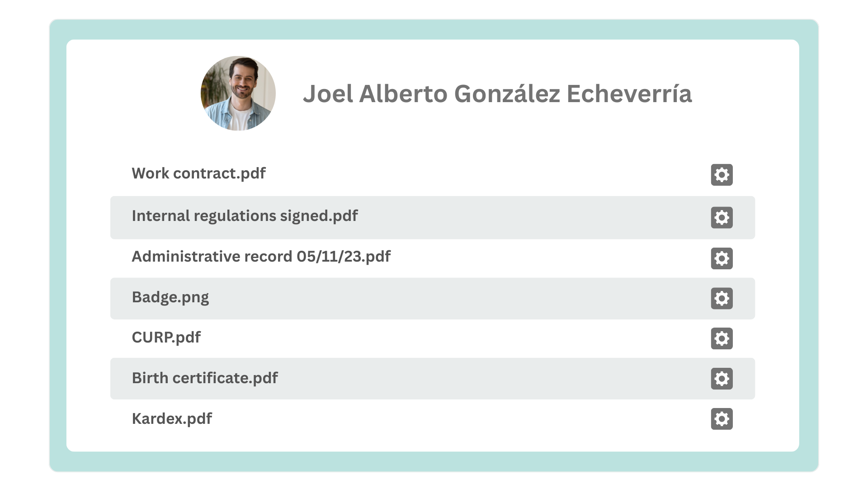Open the CURP.pdf document
Screen dimensions: 868x488
(166, 338)
